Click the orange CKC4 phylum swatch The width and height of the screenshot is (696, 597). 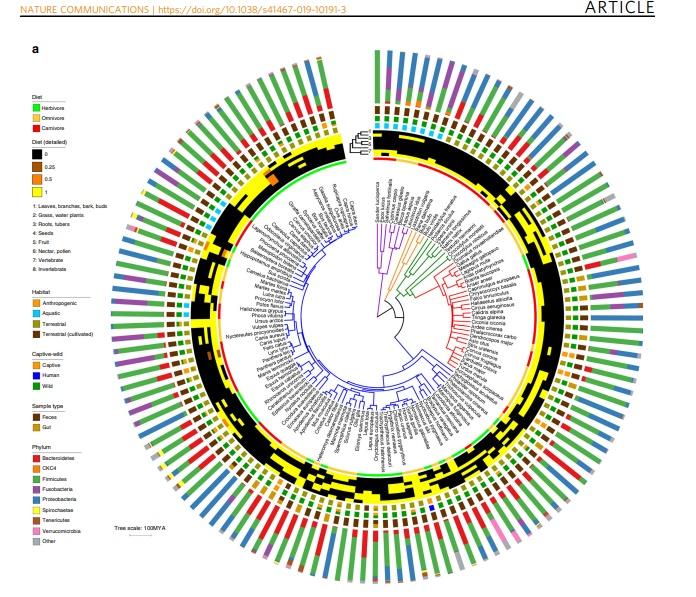tap(36, 468)
